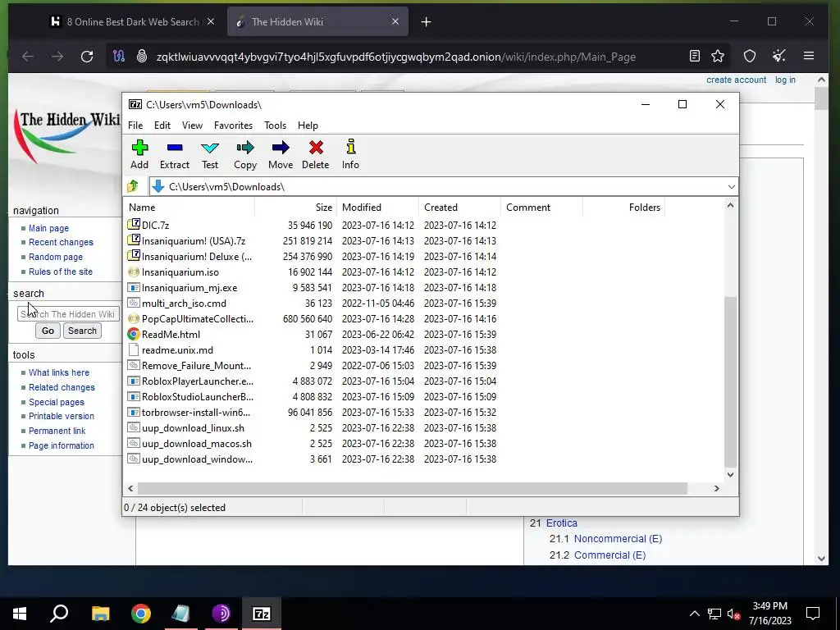Jump to 21.1 Noncommercial (E) section
This screenshot has height=630, width=840.
[618, 538]
